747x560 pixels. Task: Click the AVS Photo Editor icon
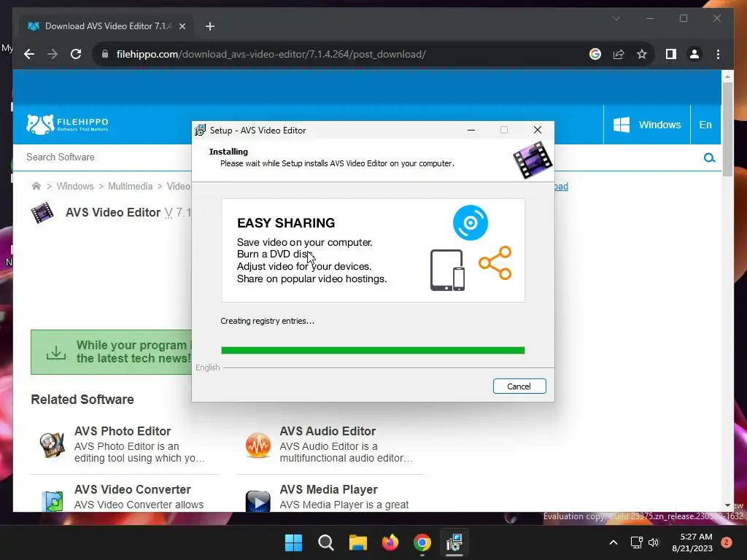pyautogui.click(x=52, y=445)
